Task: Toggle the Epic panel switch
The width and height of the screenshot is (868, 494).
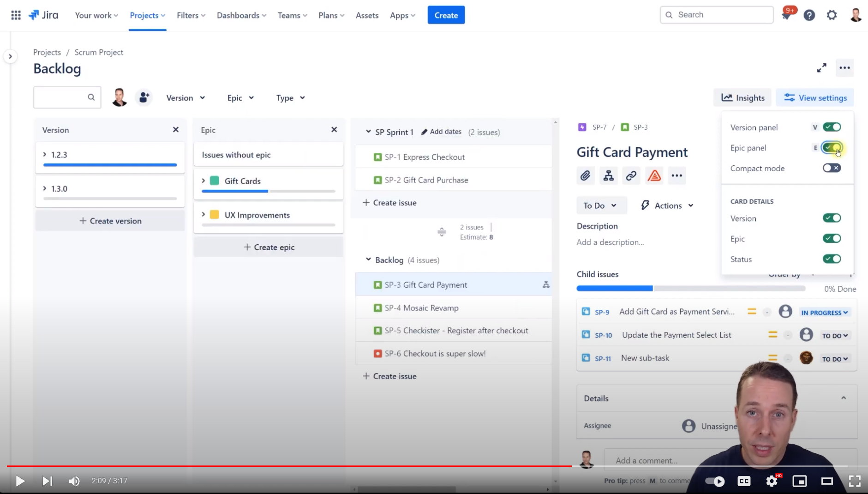Action: click(832, 148)
